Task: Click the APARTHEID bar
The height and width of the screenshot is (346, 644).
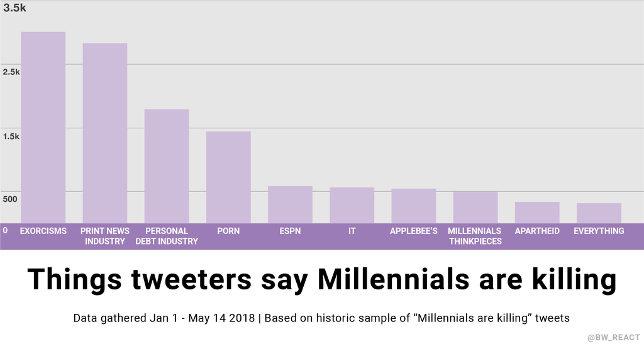Action: (537, 212)
